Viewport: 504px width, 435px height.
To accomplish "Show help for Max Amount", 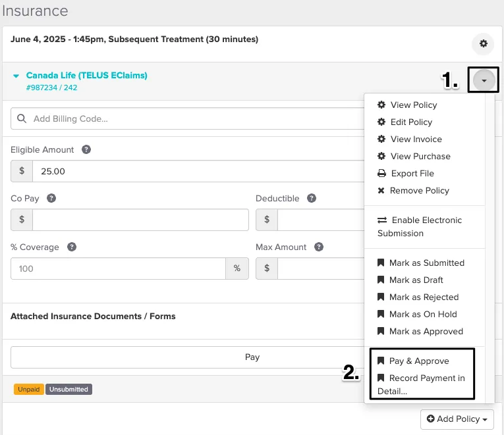I will 319,247.
